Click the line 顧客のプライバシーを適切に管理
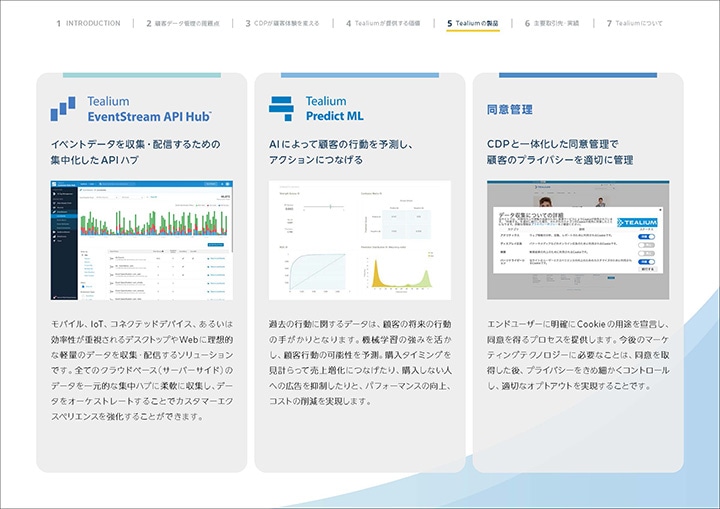Screen dimensions: 720x509 coord(560,160)
